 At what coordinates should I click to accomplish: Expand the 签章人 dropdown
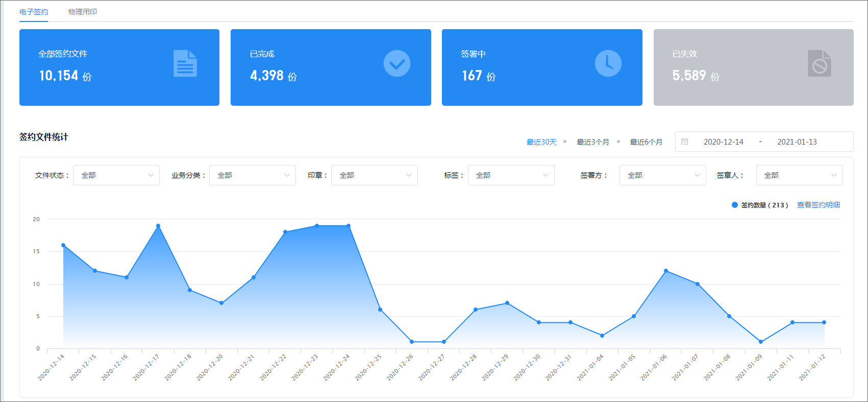(x=800, y=175)
